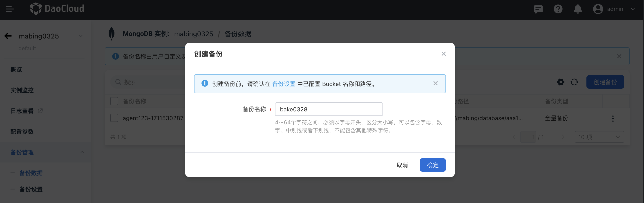This screenshot has height=203, width=644.
Task: Collapse the 备份管理 section
Action: [82, 152]
